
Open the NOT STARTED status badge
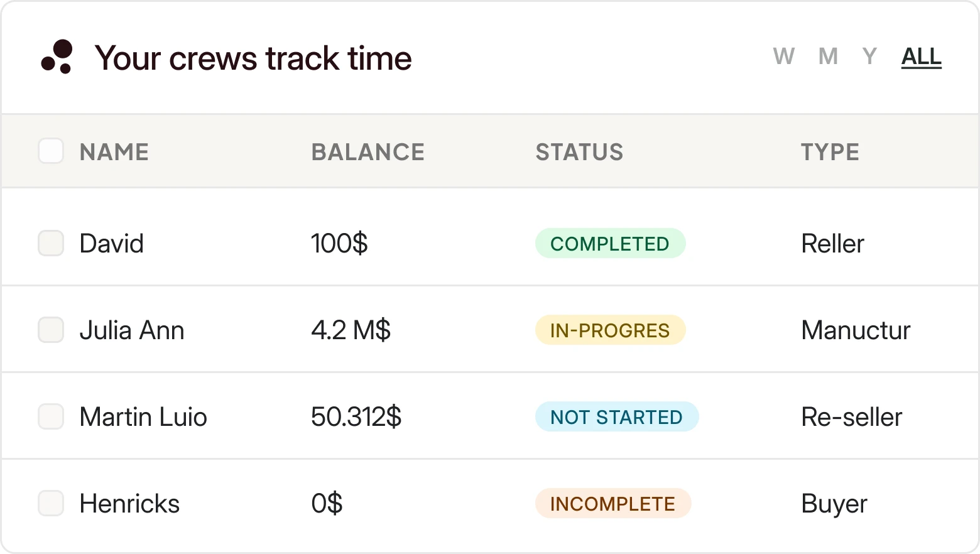tap(616, 417)
